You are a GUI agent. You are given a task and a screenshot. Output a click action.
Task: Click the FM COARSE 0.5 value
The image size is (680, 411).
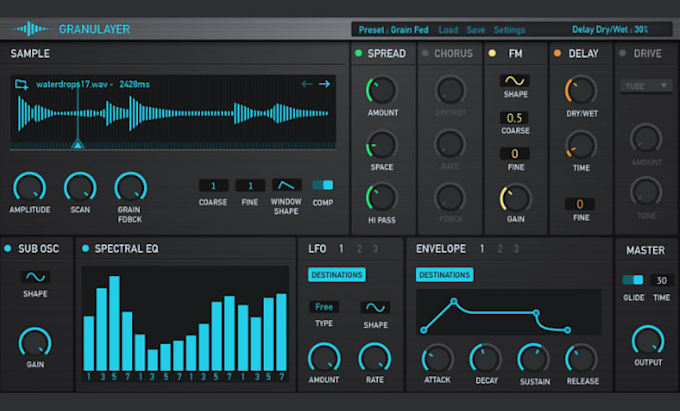[x=514, y=118]
